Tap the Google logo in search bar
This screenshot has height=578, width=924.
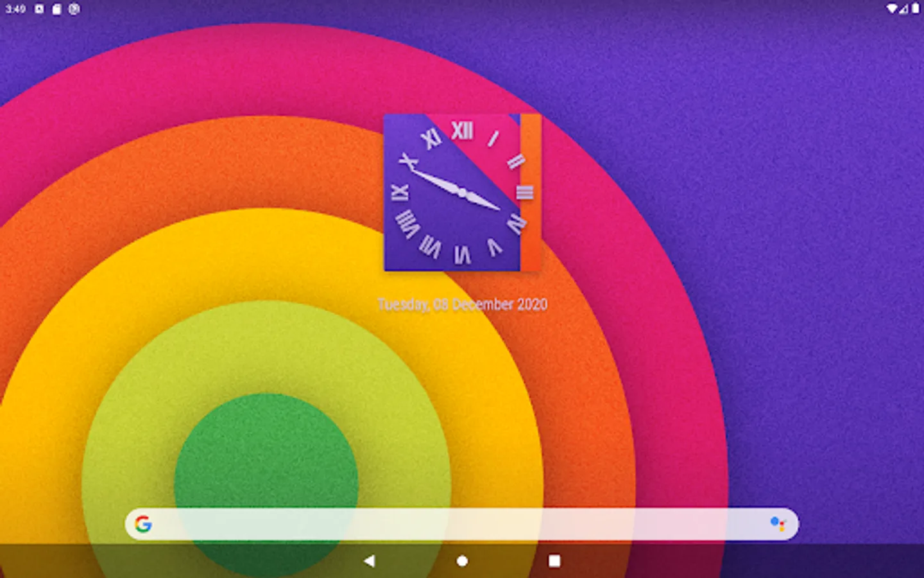143,524
